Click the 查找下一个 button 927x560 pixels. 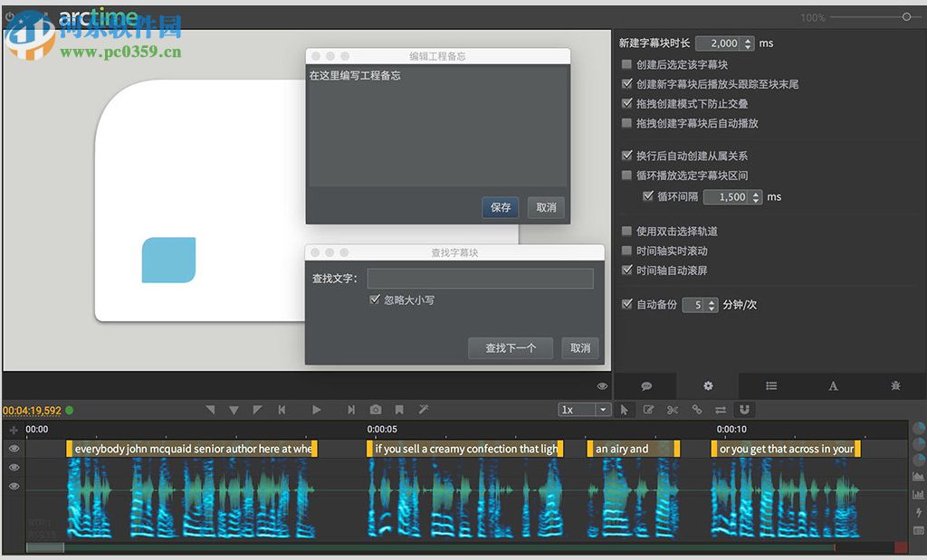point(510,347)
